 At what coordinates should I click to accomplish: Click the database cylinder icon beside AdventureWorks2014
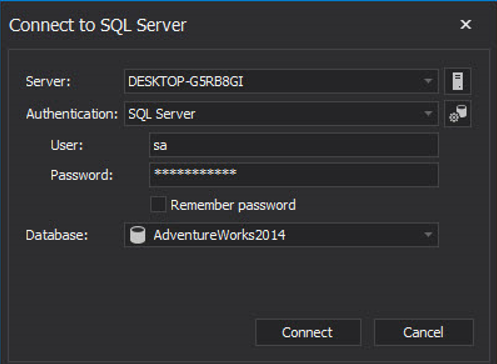pyautogui.click(x=137, y=235)
